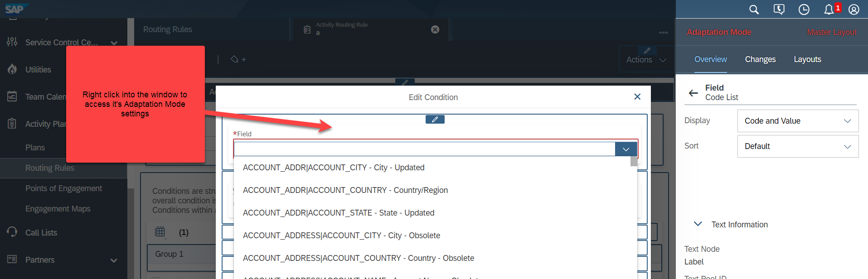Close the Edit Condition dialog

pyautogui.click(x=637, y=96)
